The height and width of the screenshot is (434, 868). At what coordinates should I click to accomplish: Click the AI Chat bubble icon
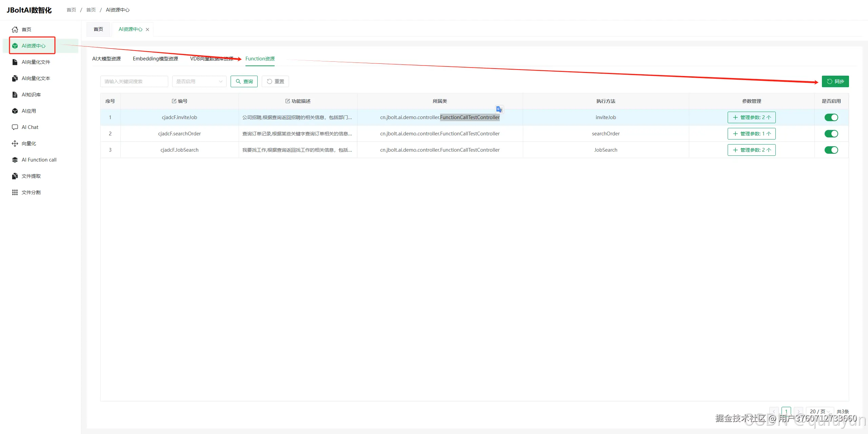pos(15,127)
